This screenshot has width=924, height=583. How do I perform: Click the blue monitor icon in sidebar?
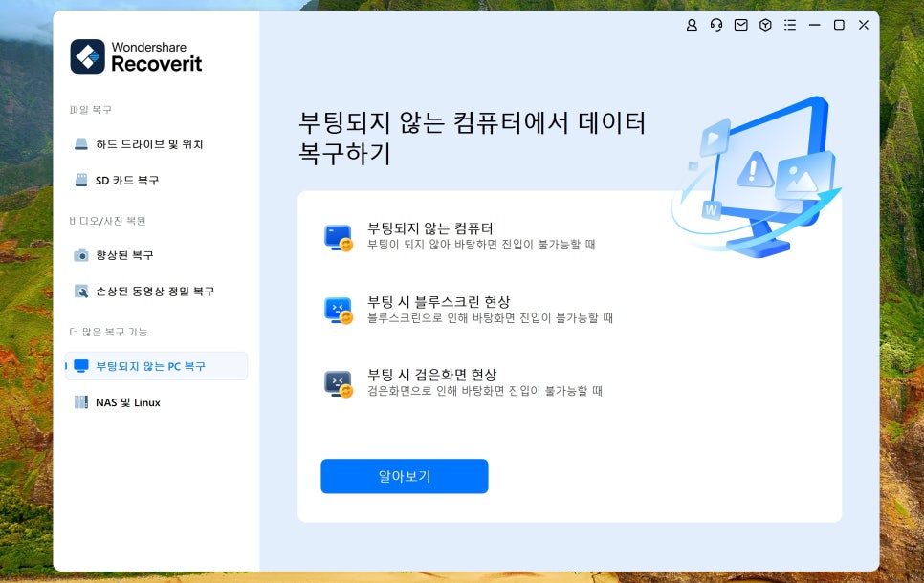pos(81,366)
